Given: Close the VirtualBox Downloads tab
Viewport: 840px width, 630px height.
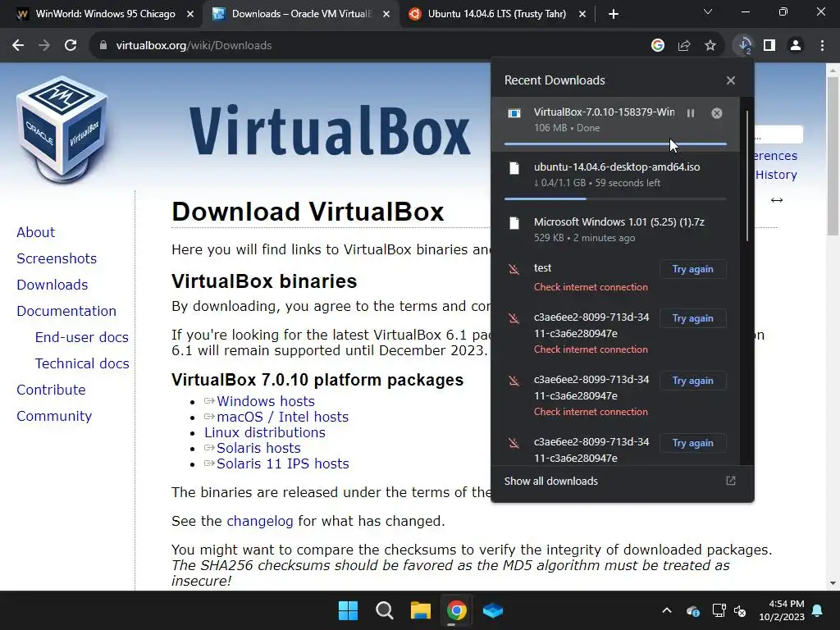Looking at the screenshot, I should click(386, 14).
